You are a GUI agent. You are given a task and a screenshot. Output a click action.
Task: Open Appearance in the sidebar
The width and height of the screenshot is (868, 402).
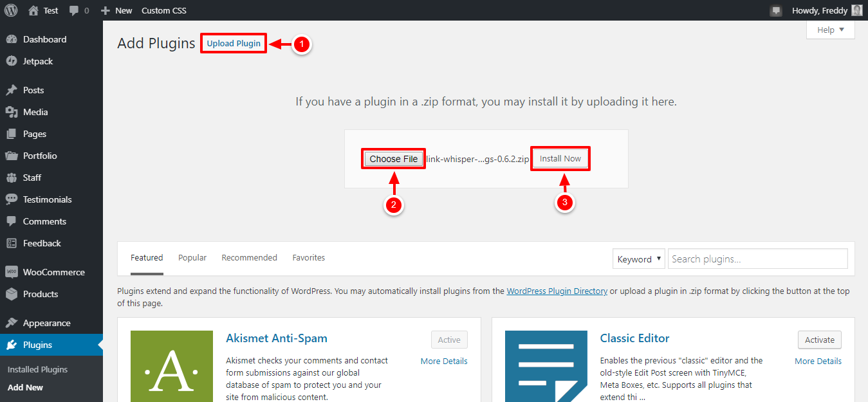pos(51,323)
